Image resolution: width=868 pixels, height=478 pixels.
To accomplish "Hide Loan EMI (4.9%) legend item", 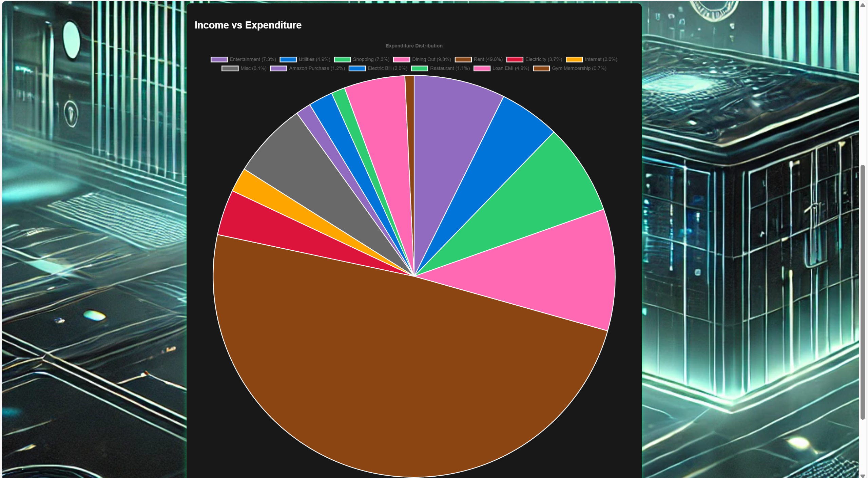I will click(x=510, y=69).
